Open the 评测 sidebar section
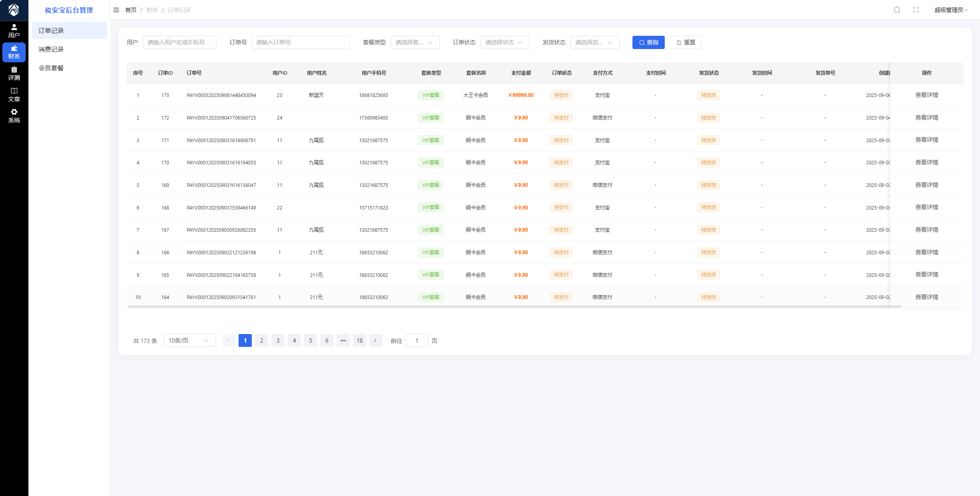Screen dimensions: 980x496 coord(14,73)
